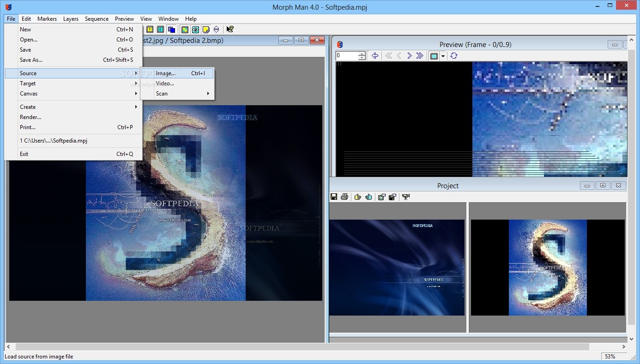Click the refresh loop icon in Preview

[x=454, y=56]
